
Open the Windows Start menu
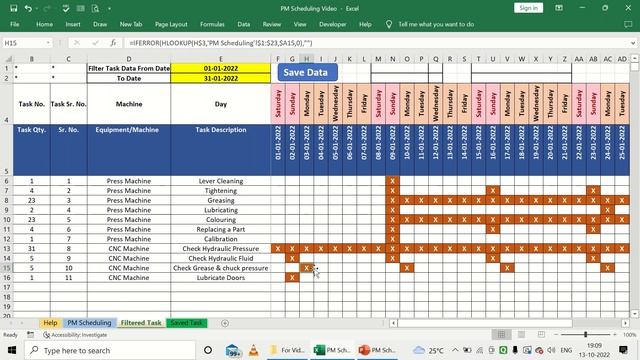click(x=12, y=350)
